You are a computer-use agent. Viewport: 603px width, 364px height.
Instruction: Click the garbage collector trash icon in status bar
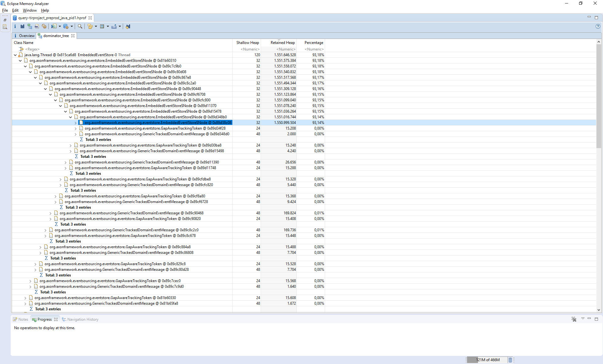pos(510,360)
